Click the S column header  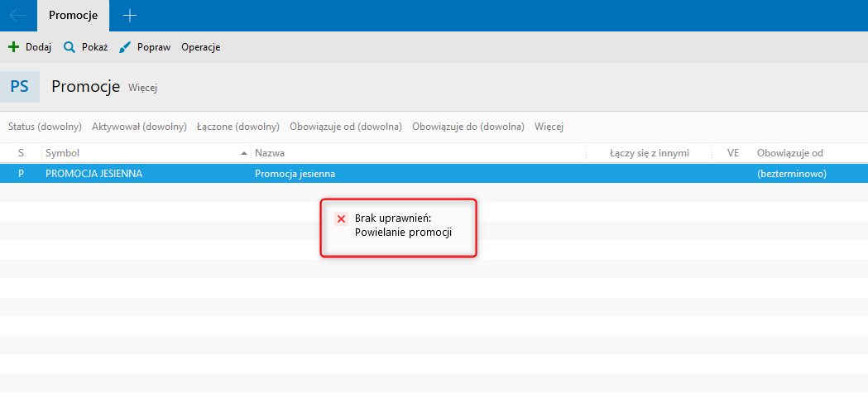(21, 153)
